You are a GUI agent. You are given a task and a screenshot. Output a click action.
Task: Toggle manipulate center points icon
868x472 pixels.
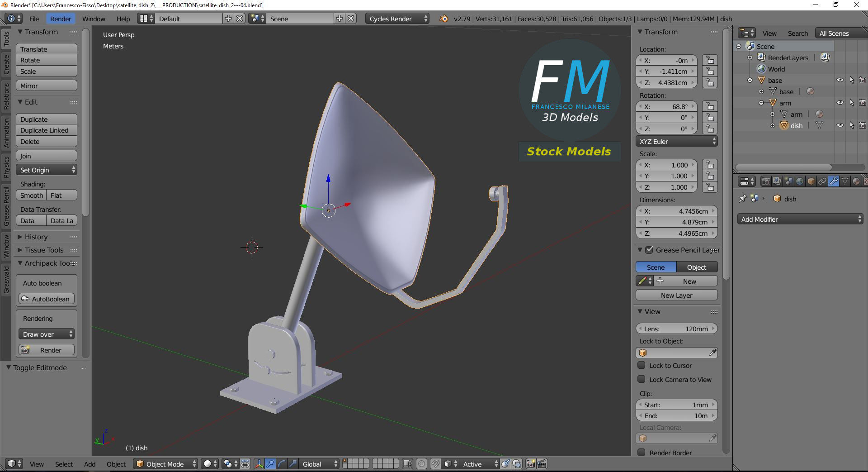[245, 464]
